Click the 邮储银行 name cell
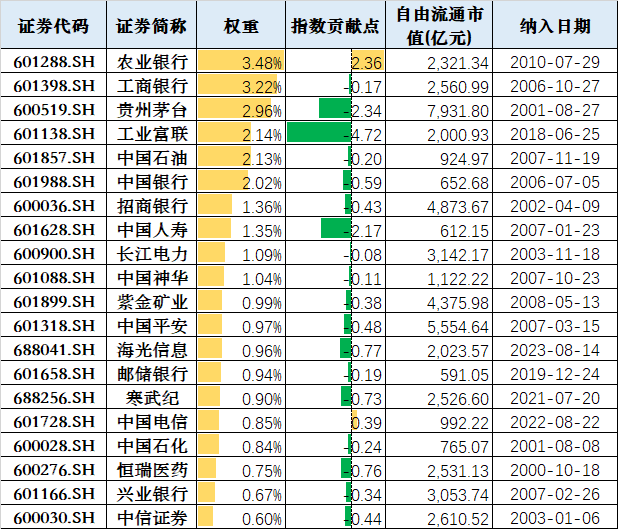 (151, 373)
